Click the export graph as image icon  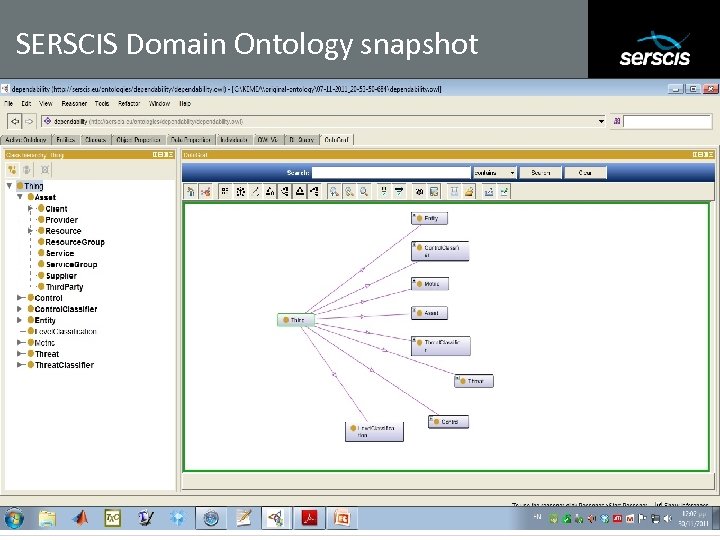pyautogui.click(x=434, y=192)
